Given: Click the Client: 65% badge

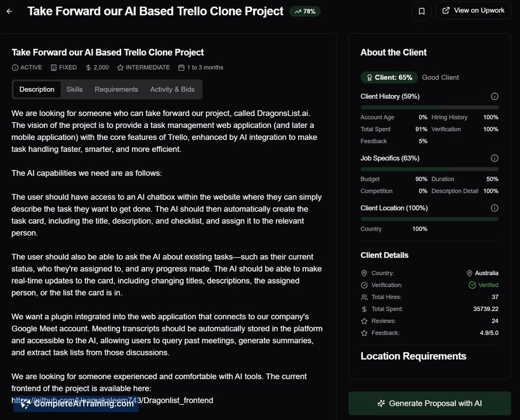Looking at the screenshot, I should [x=389, y=77].
